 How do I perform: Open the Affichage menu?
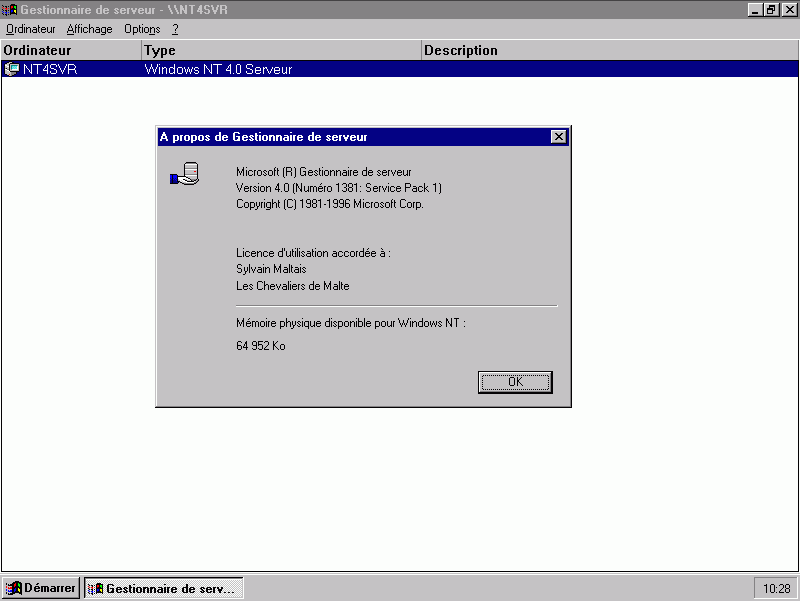coord(89,30)
